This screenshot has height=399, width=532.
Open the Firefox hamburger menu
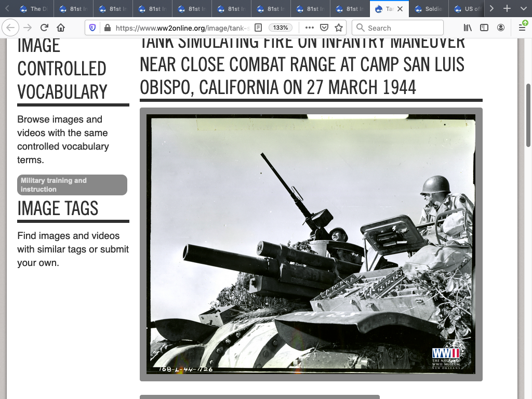click(x=522, y=28)
